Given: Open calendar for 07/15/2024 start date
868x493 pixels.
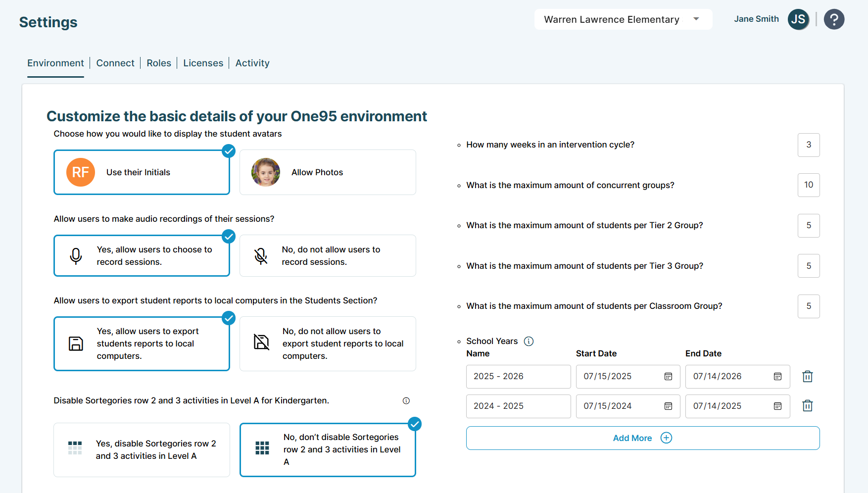Looking at the screenshot, I should 668,406.
